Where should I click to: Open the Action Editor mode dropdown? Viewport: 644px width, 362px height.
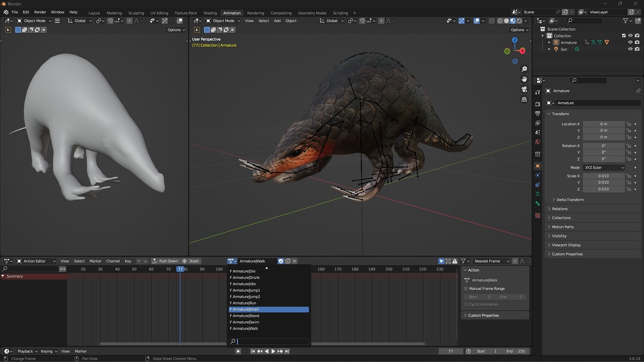[x=36, y=261]
